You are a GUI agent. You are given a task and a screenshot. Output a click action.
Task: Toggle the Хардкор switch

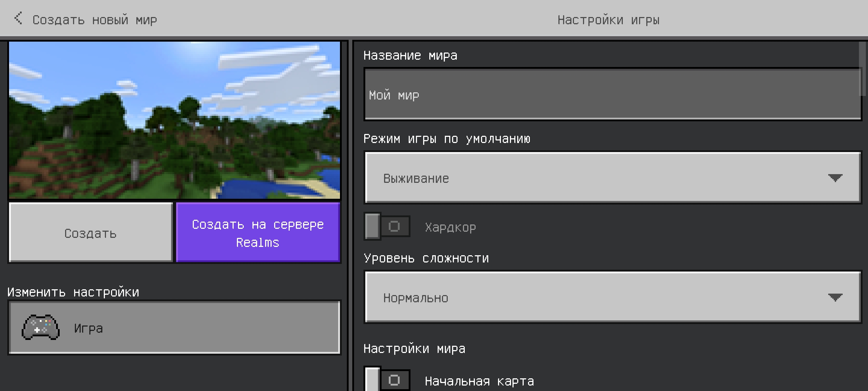(x=387, y=227)
